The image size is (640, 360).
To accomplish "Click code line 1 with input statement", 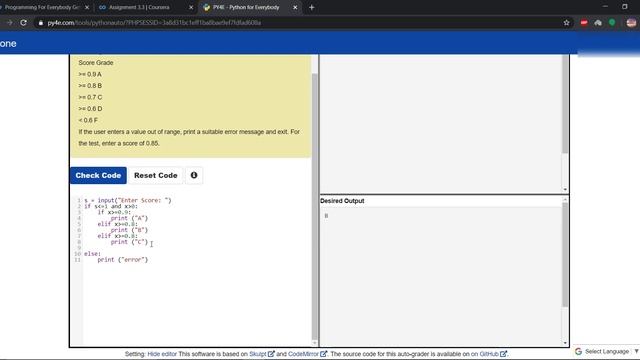I will pos(128,200).
